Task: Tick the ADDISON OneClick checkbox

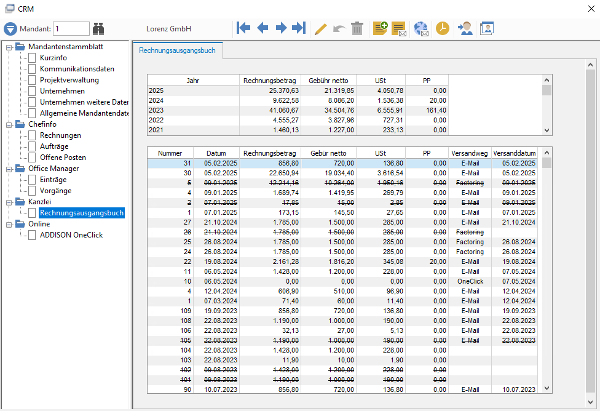Action: [x=32, y=235]
